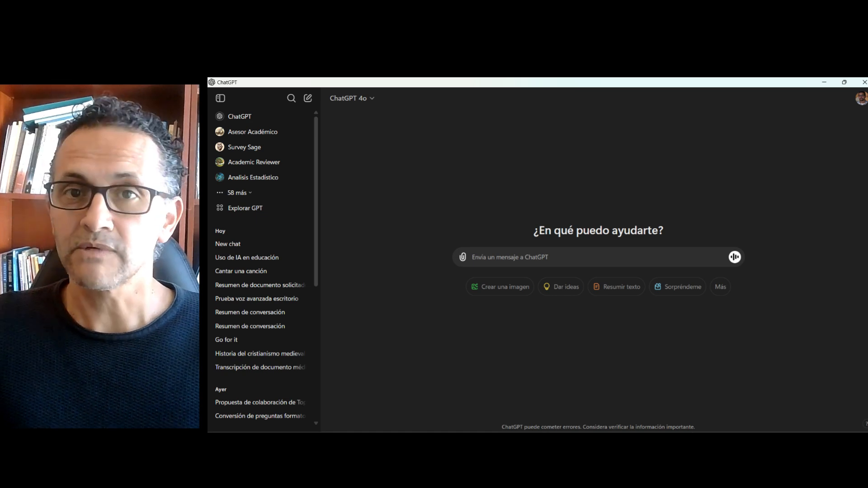Click the Academic Reviewer avatar icon
The image size is (868, 488).
pyautogui.click(x=220, y=162)
